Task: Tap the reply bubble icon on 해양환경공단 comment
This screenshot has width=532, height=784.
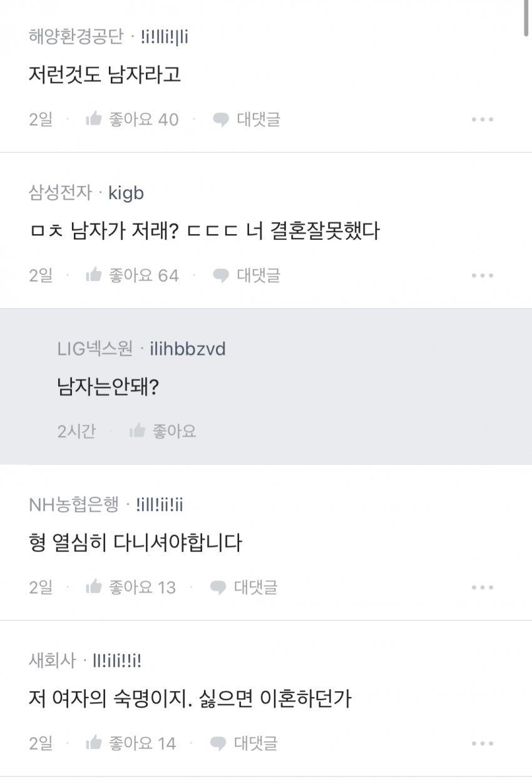Action: 220,119
